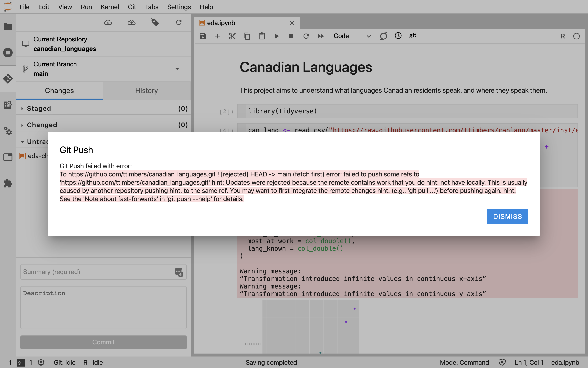Refresh the Git repository status
Image resolution: width=588 pixels, height=368 pixels.
(x=179, y=23)
